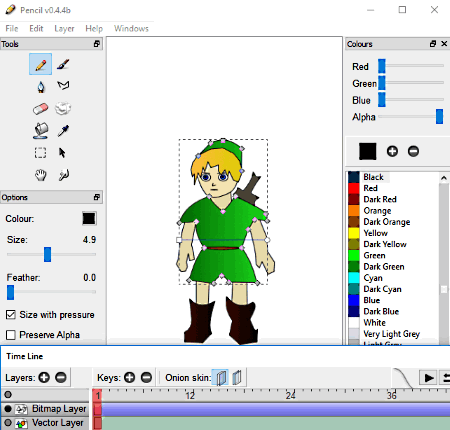Select the Smudge/edit points tool
450x430 pixels.
(x=63, y=175)
